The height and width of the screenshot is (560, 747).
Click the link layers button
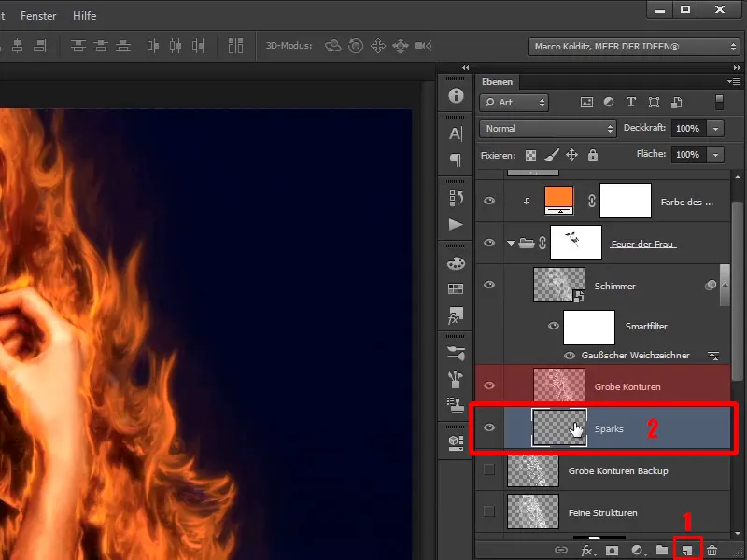tap(561, 550)
